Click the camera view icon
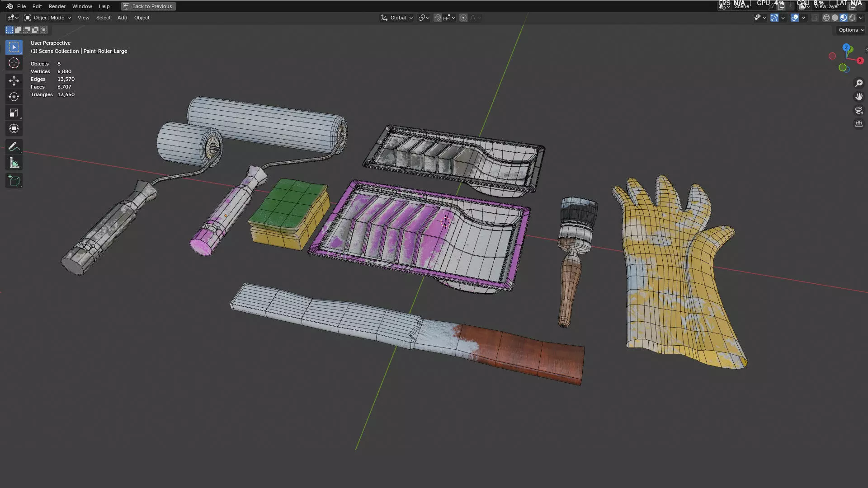Viewport: 868px width, 488px height. [x=859, y=110]
